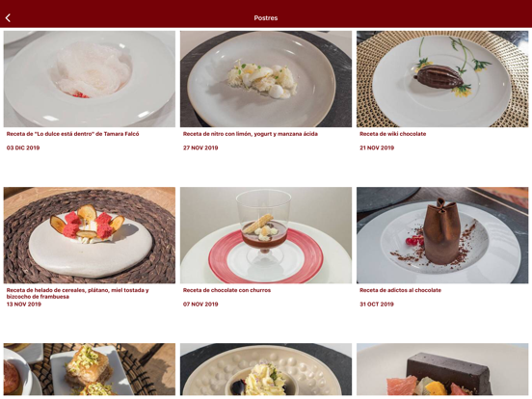Image resolution: width=532 pixels, height=399 pixels.
Task: Select 'Receta de chocolate con churros' title
Action: [x=227, y=290]
